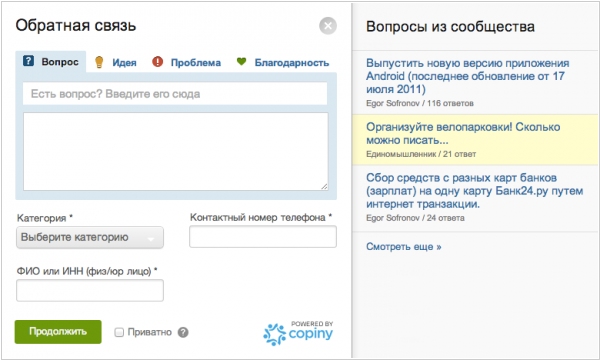This screenshot has height=360, width=600.
Task: Close the Обратная связь dialog
Action: click(x=328, y=26)
